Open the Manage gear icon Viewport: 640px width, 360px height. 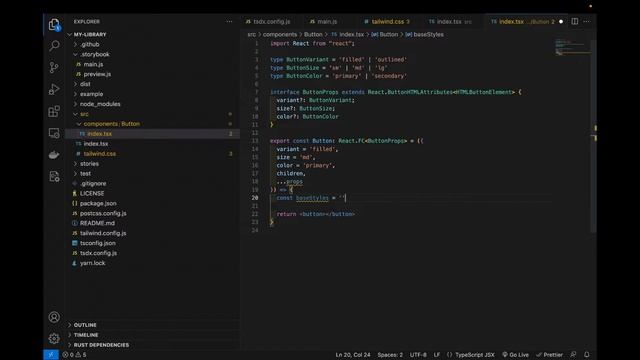coord(54,338)
